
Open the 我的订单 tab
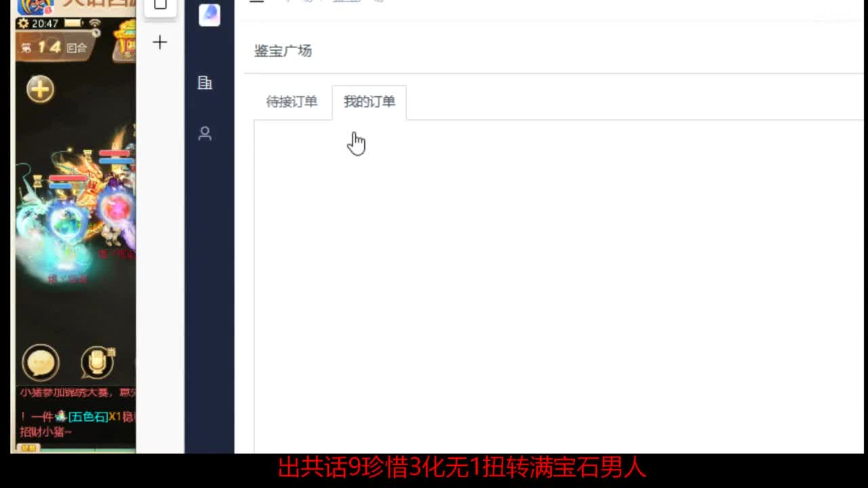click(x=368, y=102)
